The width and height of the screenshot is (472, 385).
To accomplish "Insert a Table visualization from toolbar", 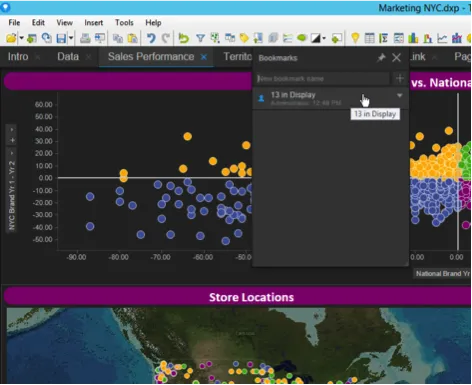I will [370, 38].
